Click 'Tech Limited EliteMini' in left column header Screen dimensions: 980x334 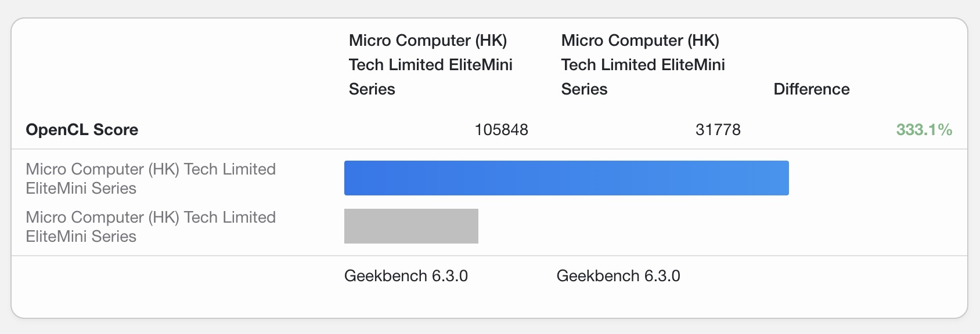[430, 65]
